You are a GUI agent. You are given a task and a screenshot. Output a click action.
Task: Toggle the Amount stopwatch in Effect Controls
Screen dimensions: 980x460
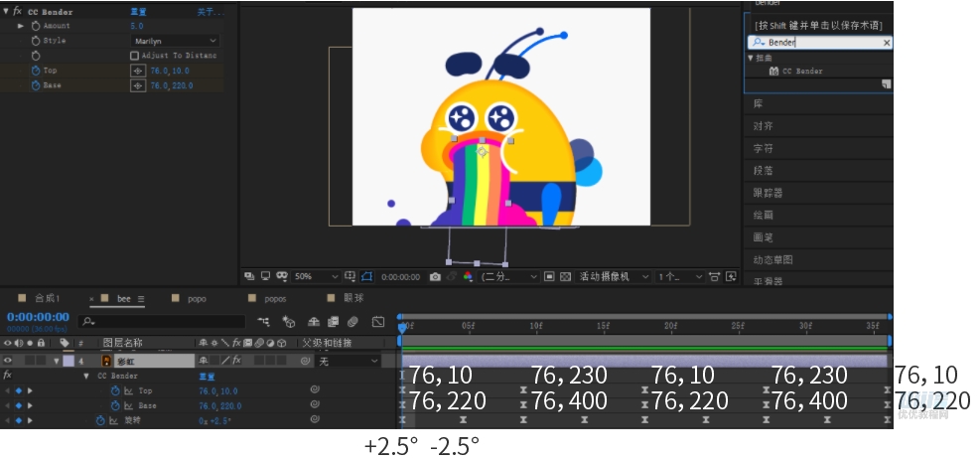coord(36,26)
